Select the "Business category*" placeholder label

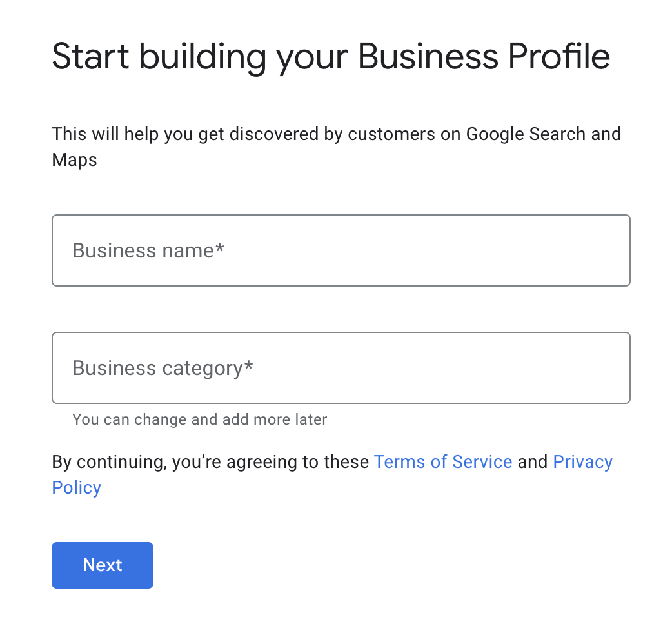[158, 368]
